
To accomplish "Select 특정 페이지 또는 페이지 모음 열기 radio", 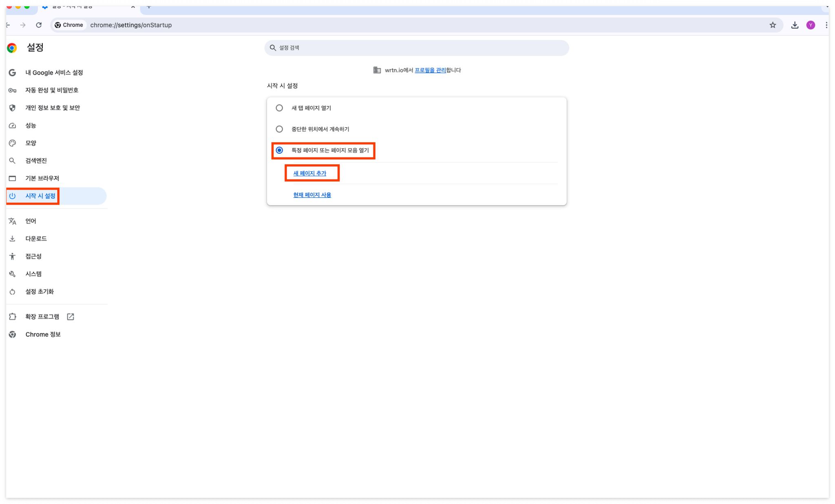I will click(279, 150).
